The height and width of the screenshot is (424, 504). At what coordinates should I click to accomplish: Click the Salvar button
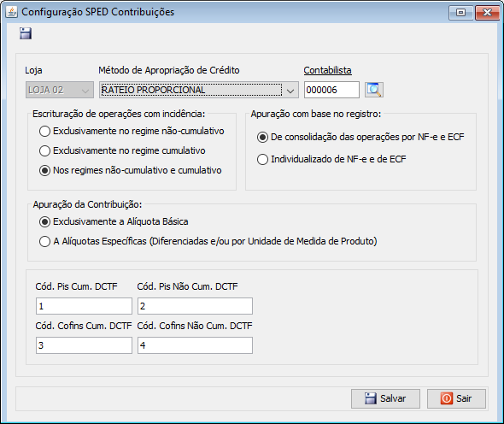pyautogui.click(x=385, y=398)
